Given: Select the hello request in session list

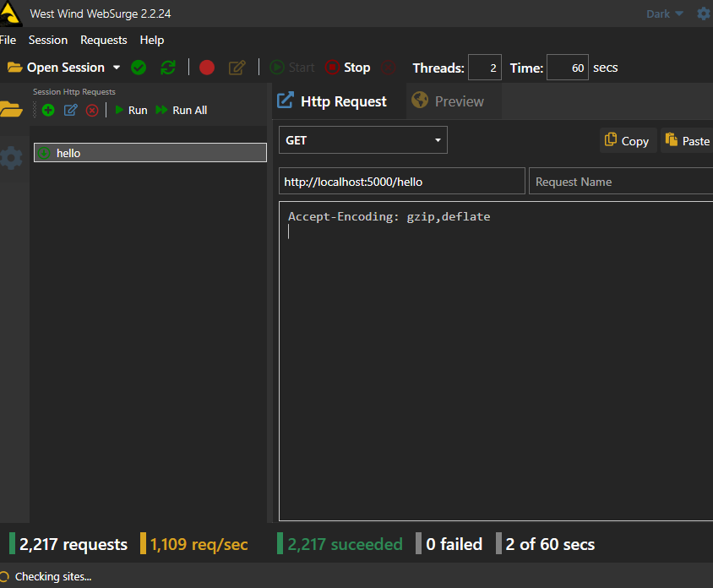Looking at the screenshot, I should point(150,153).
